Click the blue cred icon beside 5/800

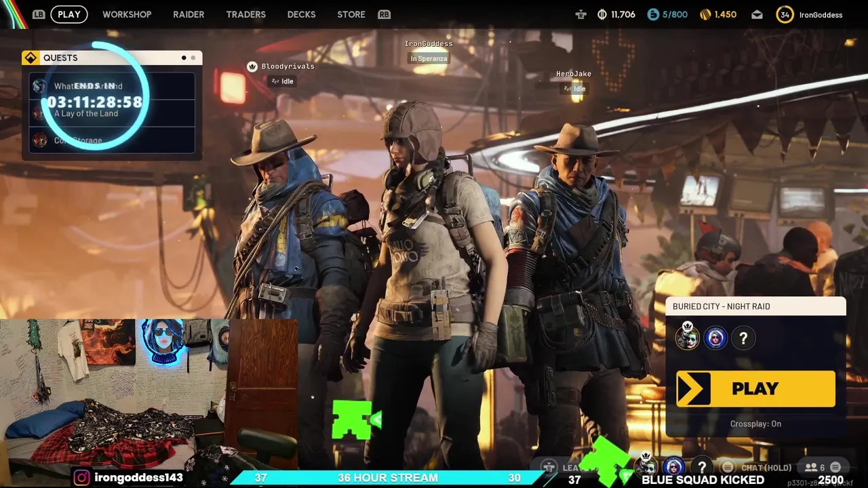point(653,14)
